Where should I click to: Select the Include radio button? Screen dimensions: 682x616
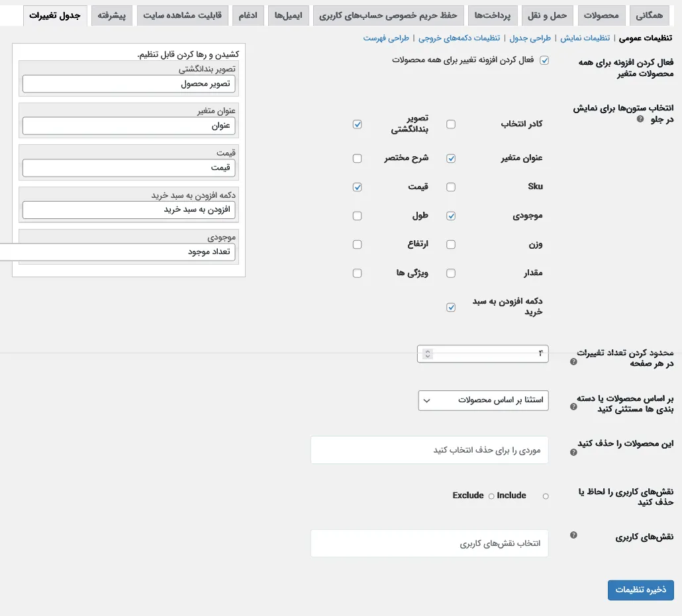546,496
